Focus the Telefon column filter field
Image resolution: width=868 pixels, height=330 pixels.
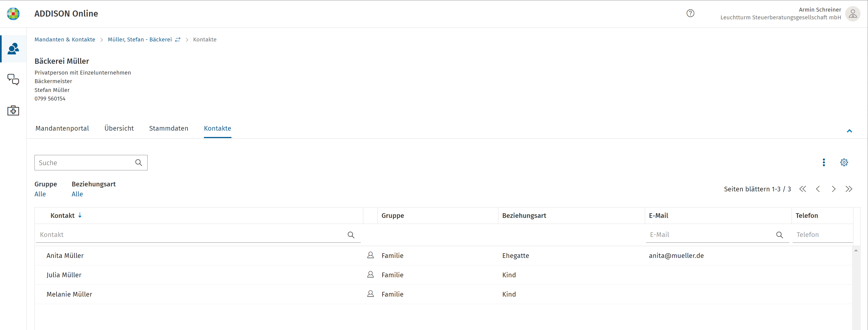[x=822, y=235]
